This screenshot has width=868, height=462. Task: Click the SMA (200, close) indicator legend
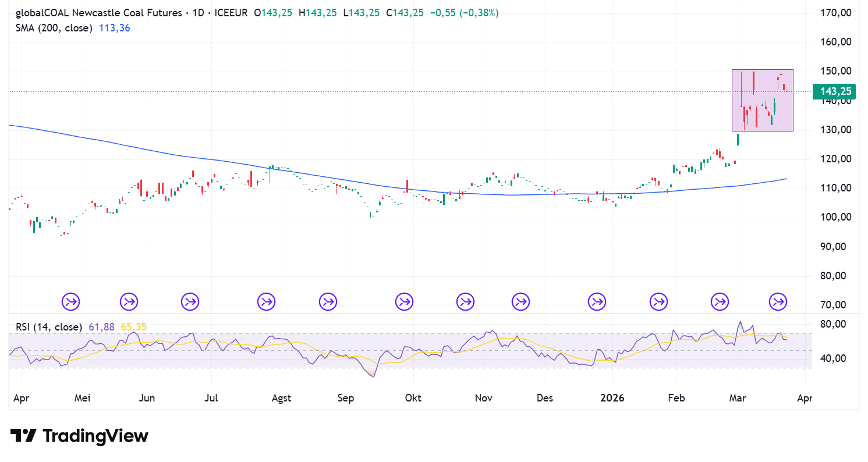[54, 27]
